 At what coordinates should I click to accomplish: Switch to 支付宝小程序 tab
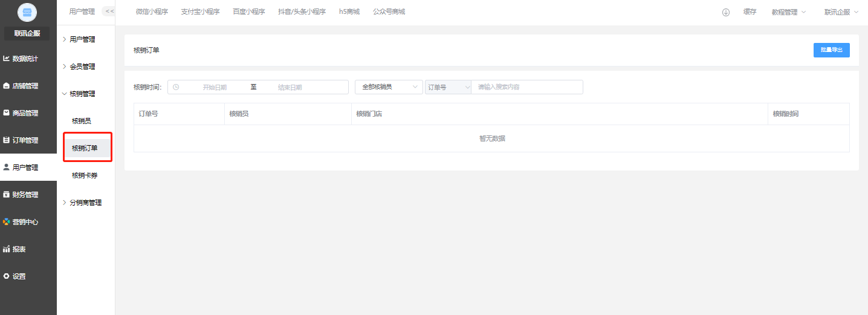tap(200, 11)
